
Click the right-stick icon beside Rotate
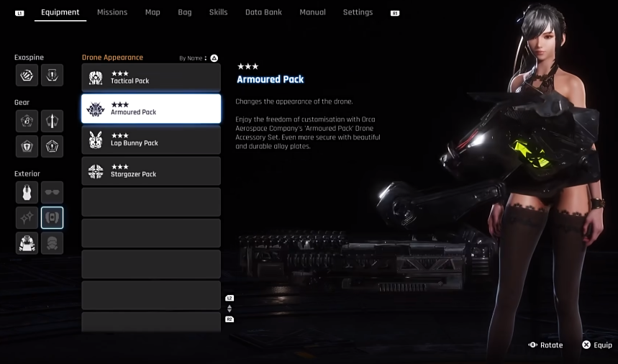(533, 345)
